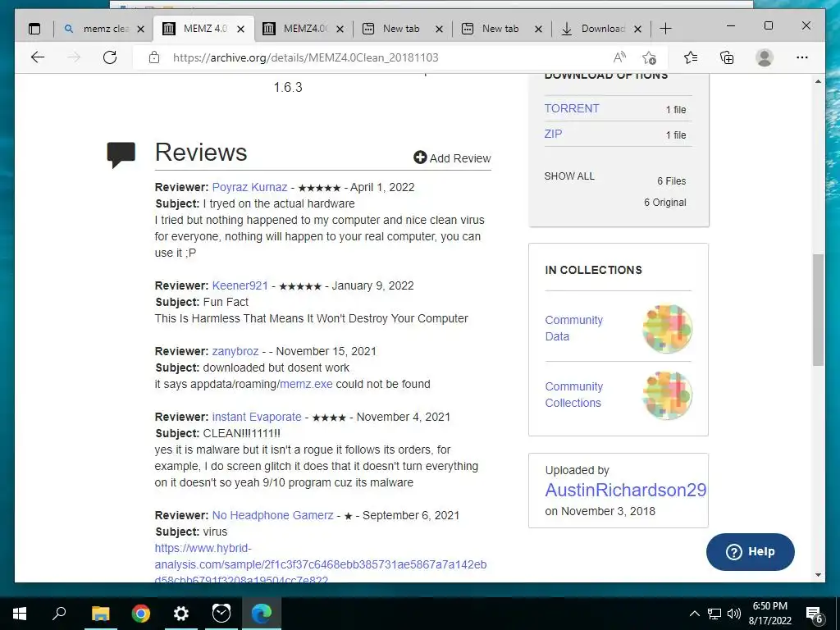Open a new browser tab

pos(665,29)
